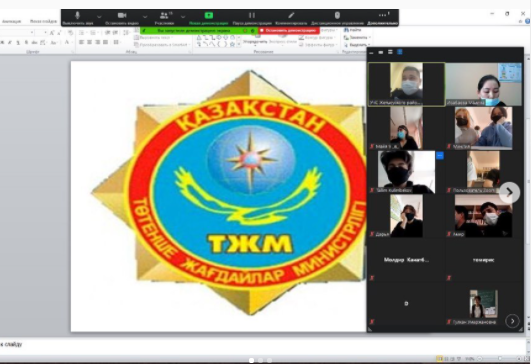Click the red Stop share button

click(289, 30)
